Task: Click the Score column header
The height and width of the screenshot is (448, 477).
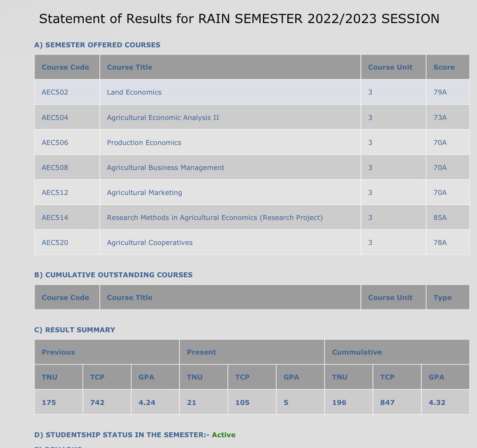Action: (444, 67)
